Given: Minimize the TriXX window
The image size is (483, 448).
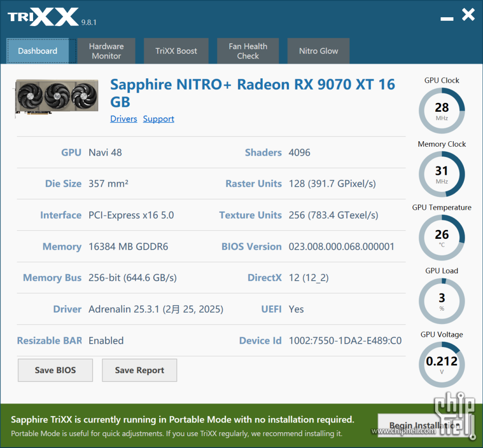Looking at the screenshot, I should [x=447, y=19].
